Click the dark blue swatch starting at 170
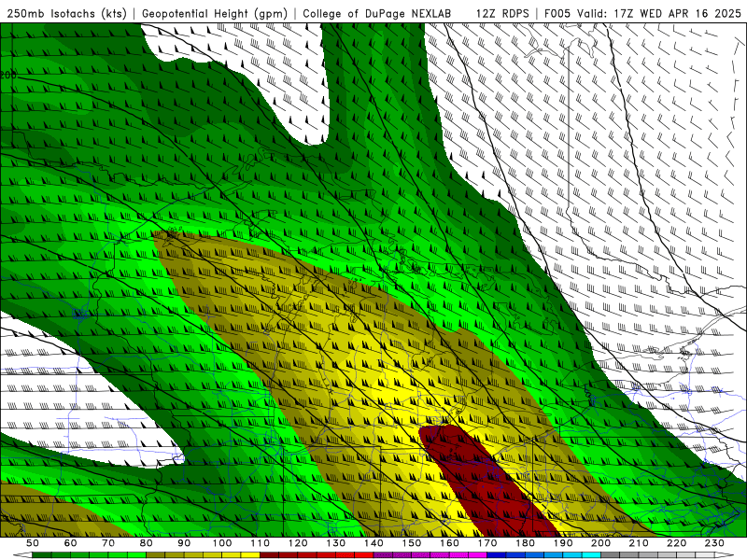 coord(497,555)
